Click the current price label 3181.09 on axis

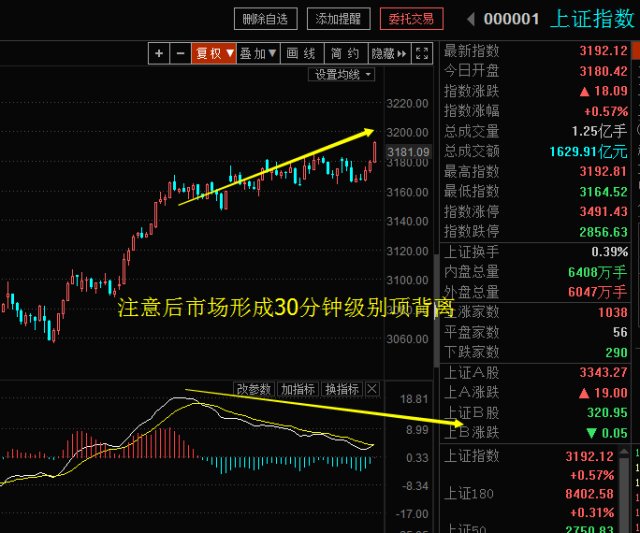(409, 152)
